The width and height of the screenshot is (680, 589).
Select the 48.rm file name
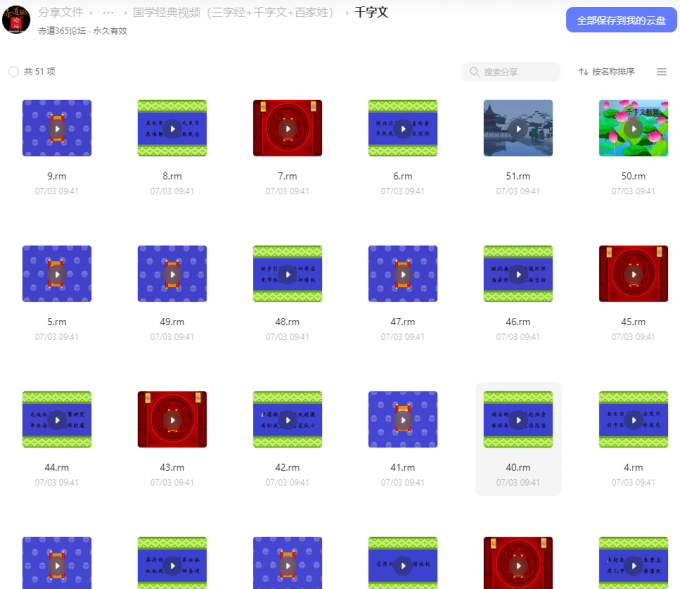click(288, 322)
